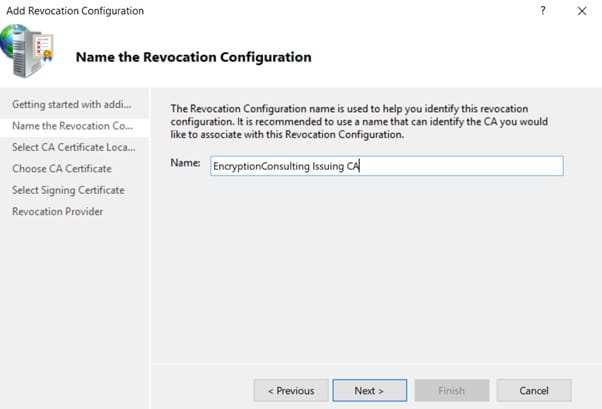Image resolution: width=602 pixels, height=409 pixels.
Task: Click the Name field label
Action: [x=187, y=164]
